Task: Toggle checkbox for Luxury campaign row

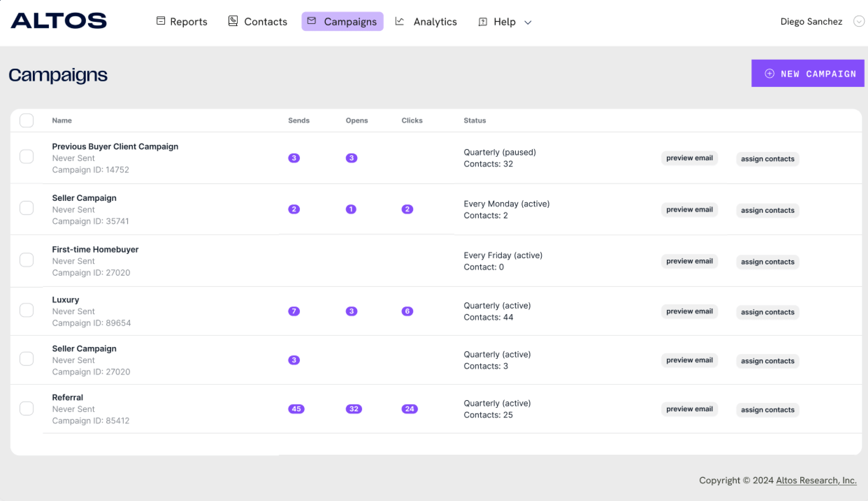Action: (x=26, y=310)
